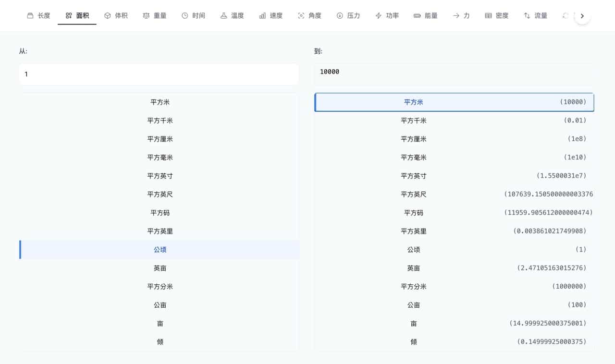Open the 体积 tab
Image resolution: width=615 pixels, height=364 pixels.
pyautogui.click(x=116, y=16)
